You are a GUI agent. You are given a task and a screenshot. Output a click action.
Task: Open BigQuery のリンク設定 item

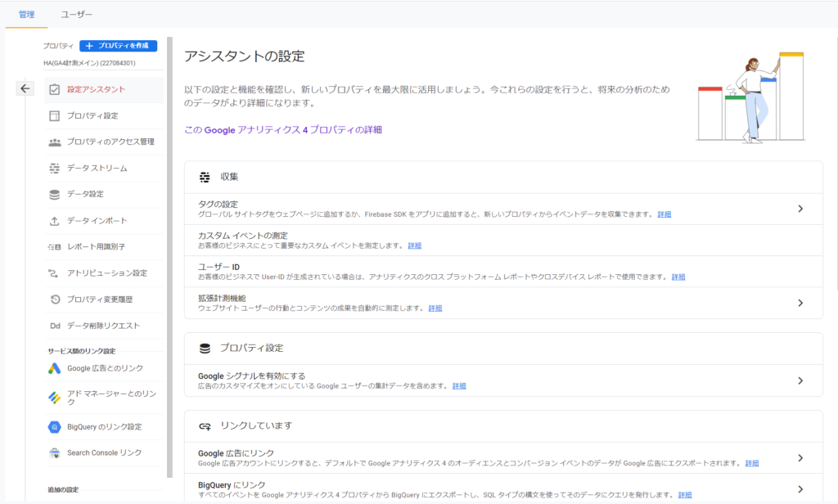coord(104,427)
